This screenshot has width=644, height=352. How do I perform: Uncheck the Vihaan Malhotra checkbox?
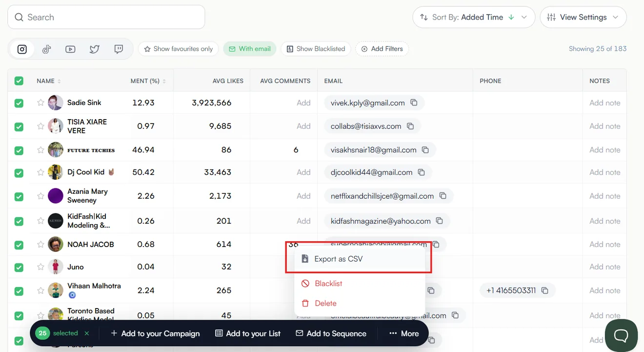19,291
